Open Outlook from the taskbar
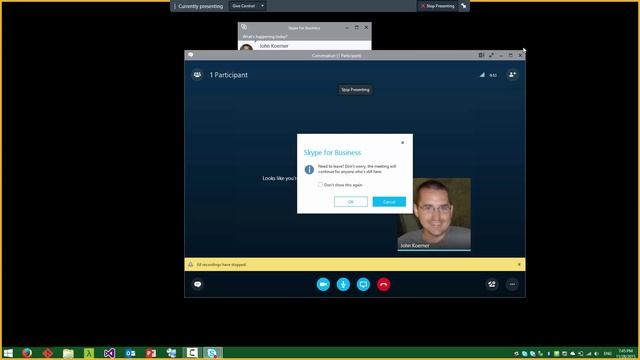The width and height of the screenshot is (640, 360). pyautogui.click(x=130, y=353)
